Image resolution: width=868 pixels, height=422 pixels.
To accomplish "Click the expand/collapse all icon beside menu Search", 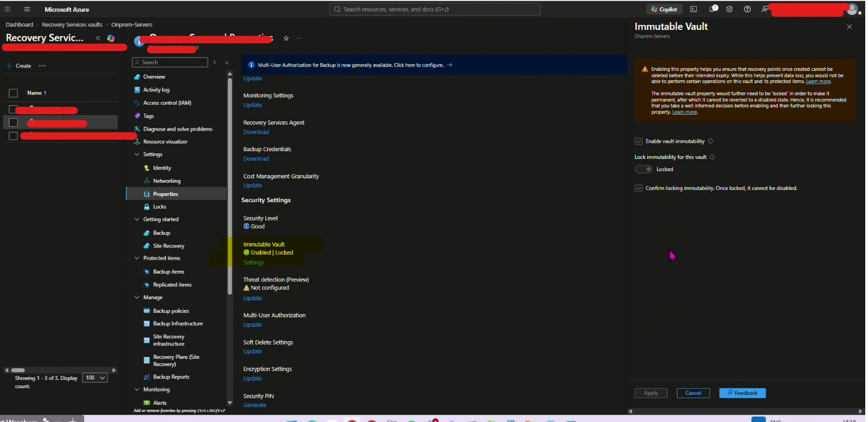I will click(x=215, y=63).
